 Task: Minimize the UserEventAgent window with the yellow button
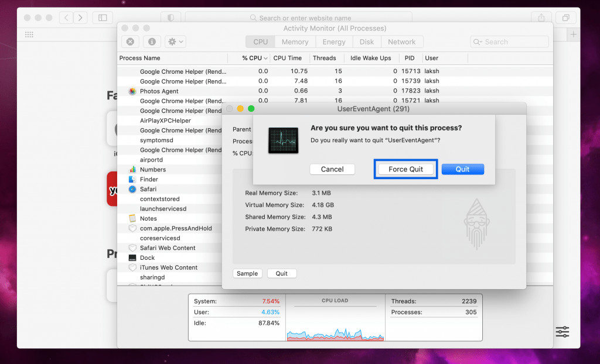(240, 109)
